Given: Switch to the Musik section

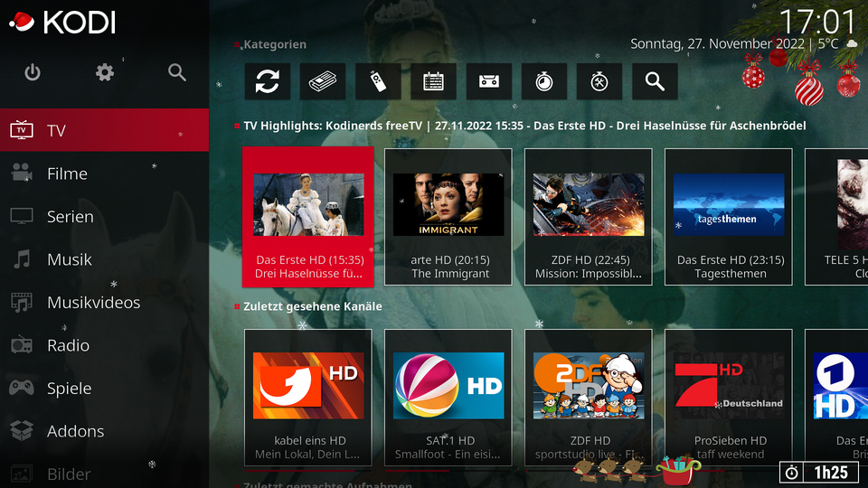Looking at the screenshot, I should [105, 259].
